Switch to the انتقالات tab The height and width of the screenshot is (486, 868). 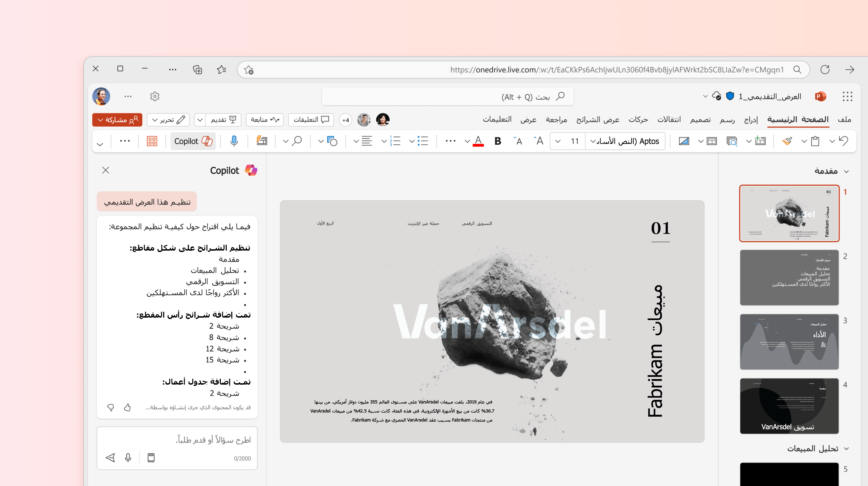pyautogui.click(x=669, y=120)
